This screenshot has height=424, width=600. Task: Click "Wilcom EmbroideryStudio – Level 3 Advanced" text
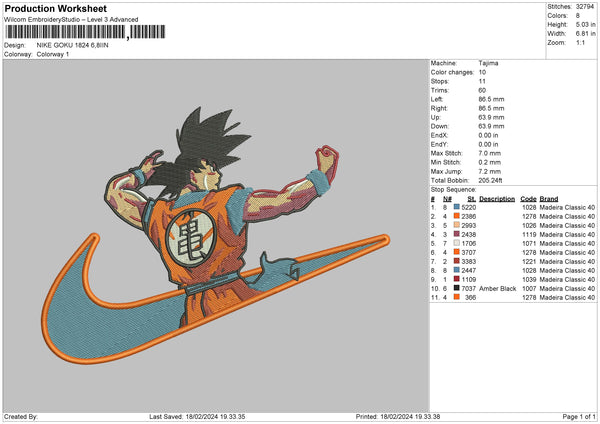(x=71, y=20)
